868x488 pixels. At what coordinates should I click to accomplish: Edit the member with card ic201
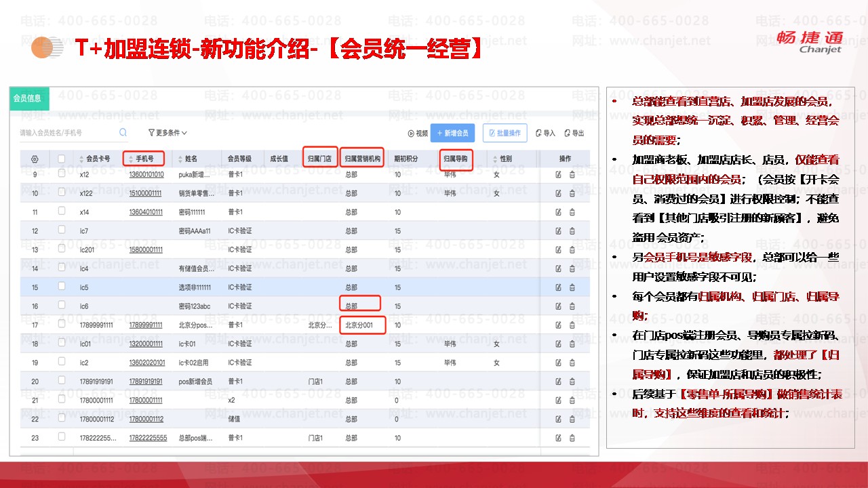point(558,250)
